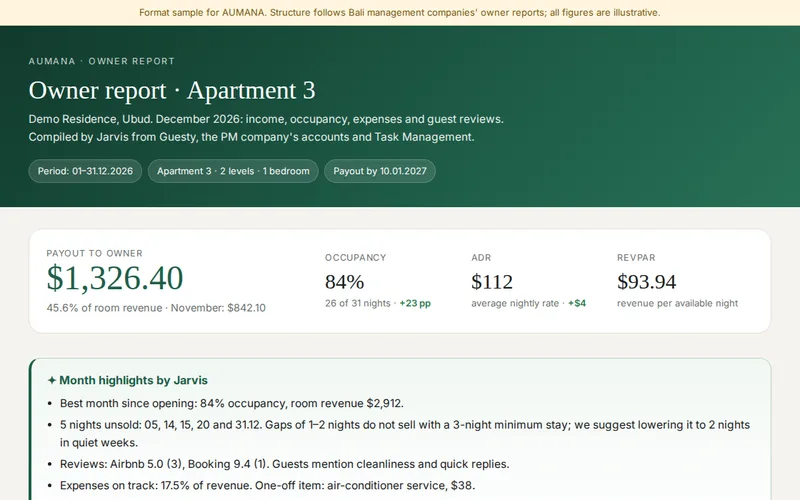
Task: Click the 5 nights unsold bullet
Action: (405, 434)
